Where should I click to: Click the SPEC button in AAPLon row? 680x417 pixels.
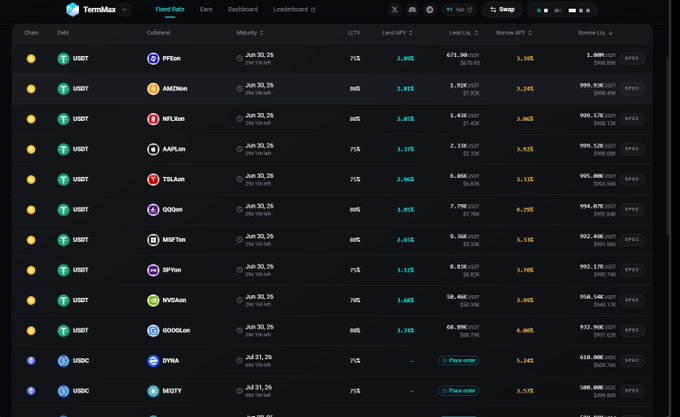(632, 149)
